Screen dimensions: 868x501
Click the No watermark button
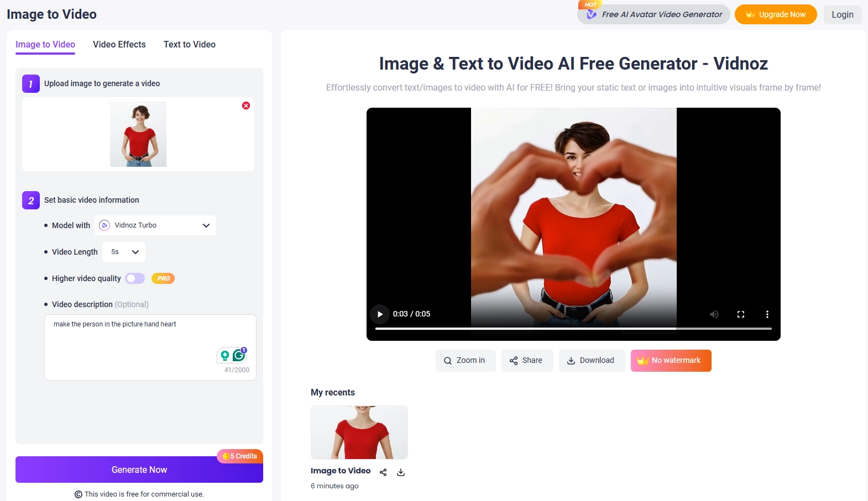pos(671,361)
